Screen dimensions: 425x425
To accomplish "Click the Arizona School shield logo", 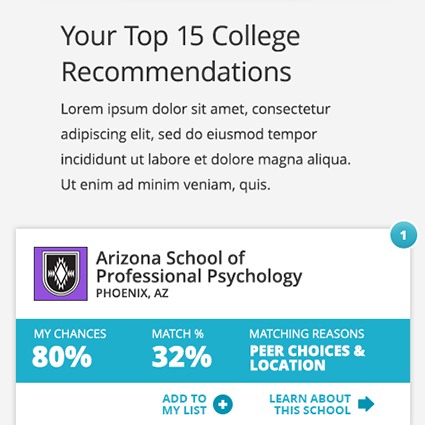I will click(61, 274).
